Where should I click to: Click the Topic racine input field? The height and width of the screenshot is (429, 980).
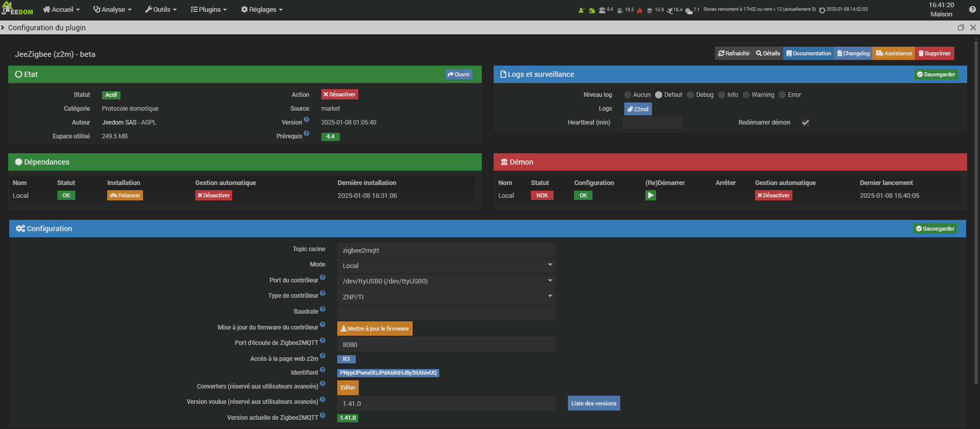click(x=446, y=250)
